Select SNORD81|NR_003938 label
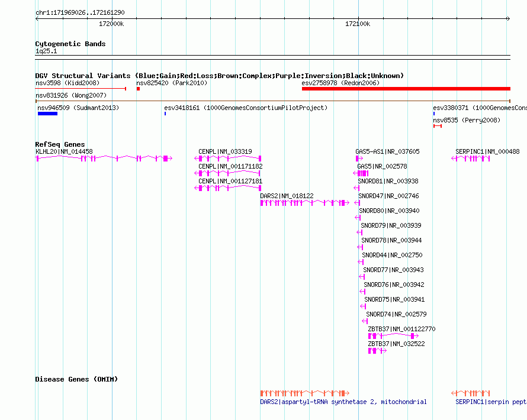Image resolution: width=527 pixels, height=420 pixels. click(388, 181)
